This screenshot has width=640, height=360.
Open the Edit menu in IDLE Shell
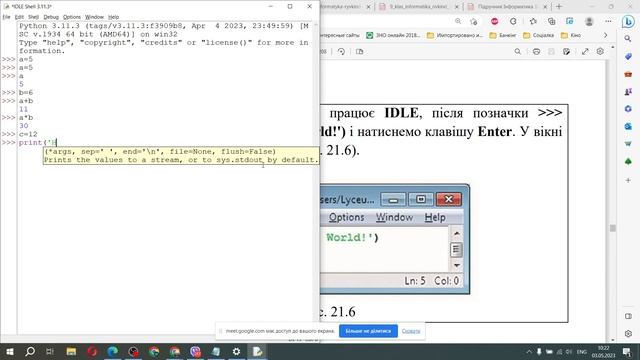pyautogui.click(x=19, y=17)
